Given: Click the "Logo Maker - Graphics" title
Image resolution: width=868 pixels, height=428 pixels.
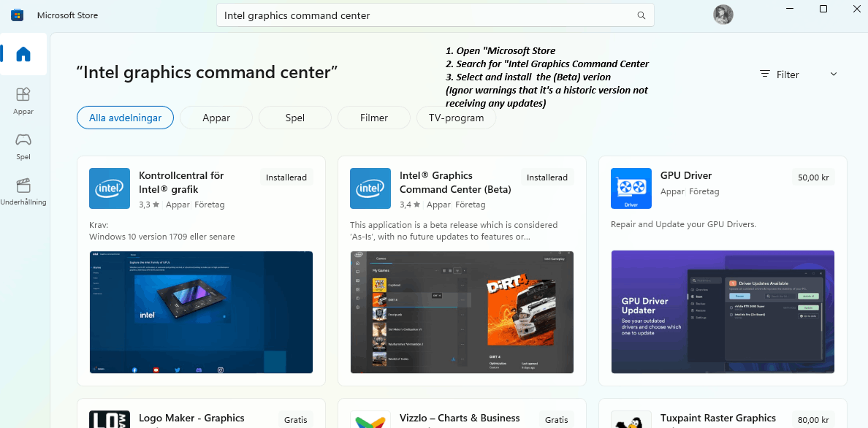Looking at the screenshot, I should pos(191,418).
